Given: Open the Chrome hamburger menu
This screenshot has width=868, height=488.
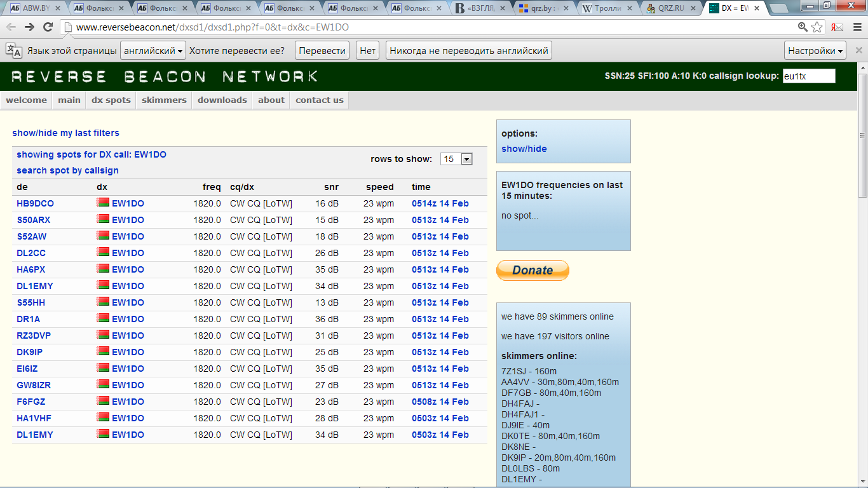Looking at the screenshot, I should [x=857, y=27].
